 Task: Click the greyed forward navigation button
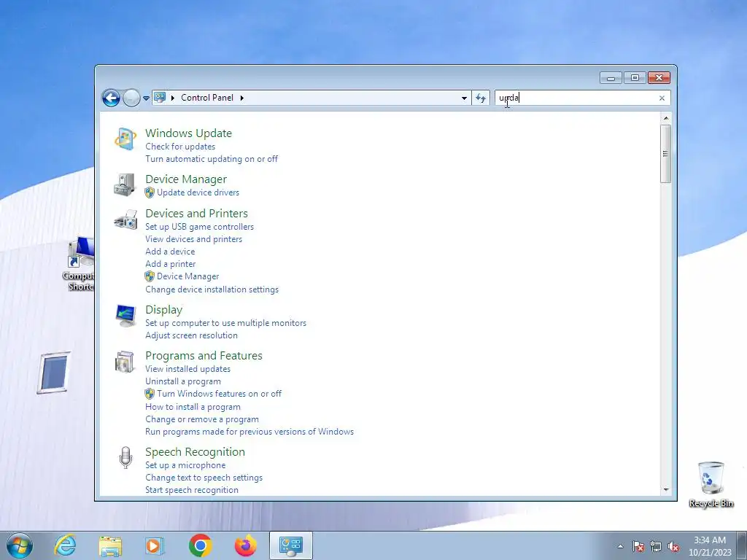click(x=131, y=98)
